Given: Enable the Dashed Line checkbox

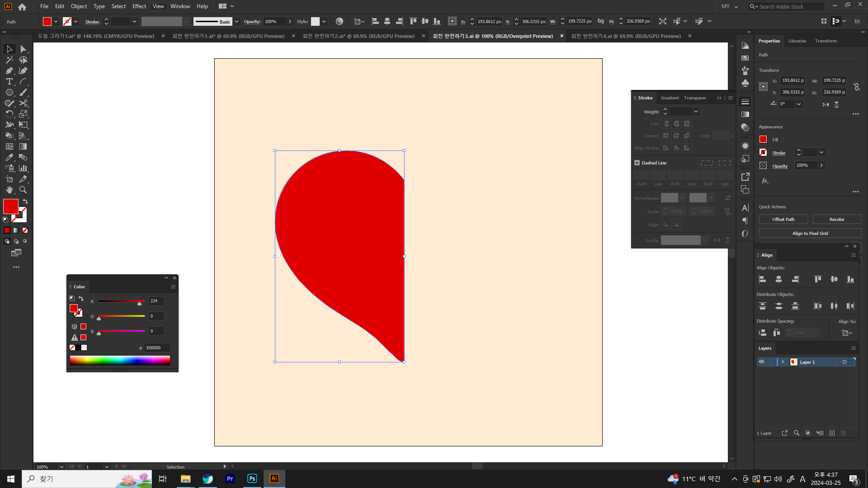Looking at the screenshot, I should [637, 163].
